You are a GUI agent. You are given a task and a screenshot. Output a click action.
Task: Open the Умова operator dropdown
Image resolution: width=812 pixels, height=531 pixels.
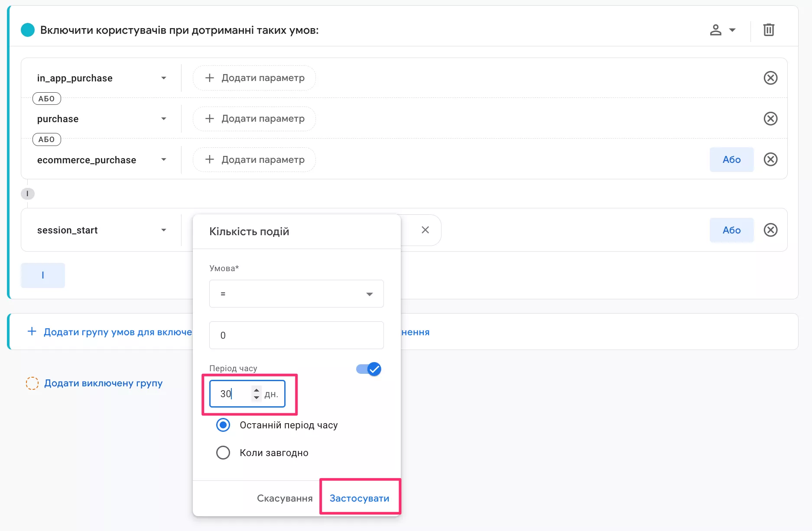296,294
